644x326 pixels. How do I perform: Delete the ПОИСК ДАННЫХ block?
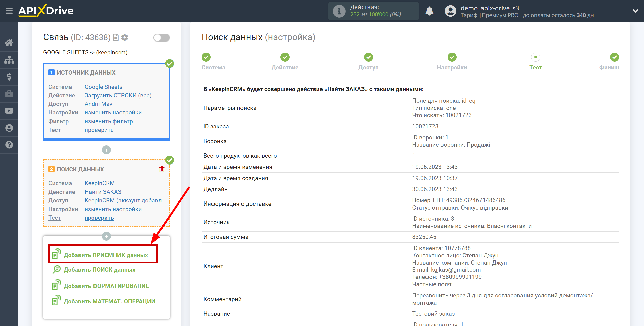point(162,169)
